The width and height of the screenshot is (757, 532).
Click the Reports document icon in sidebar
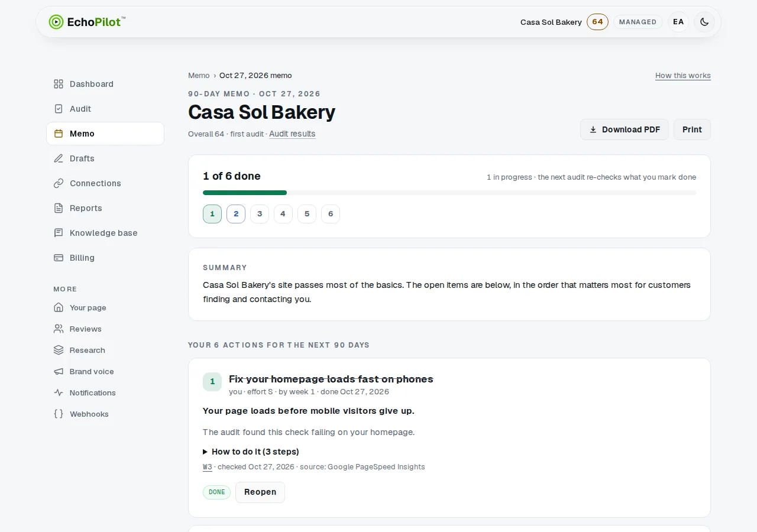(59, 208)
